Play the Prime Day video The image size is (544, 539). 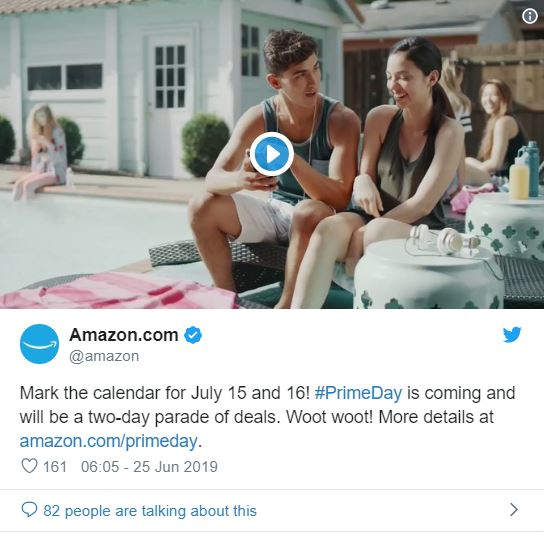pyautogui.click(x=272, y=154)
